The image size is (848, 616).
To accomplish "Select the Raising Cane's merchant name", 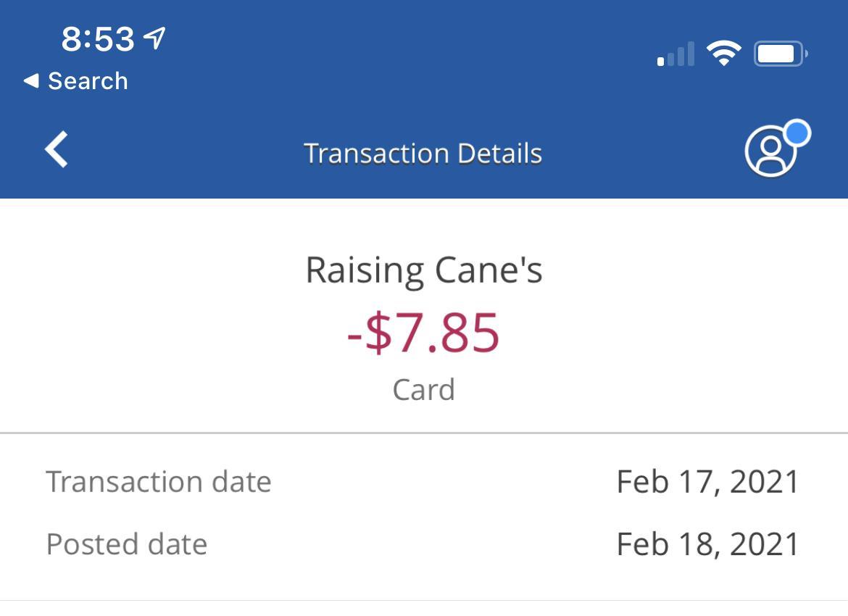I will (x=424, y=270).
